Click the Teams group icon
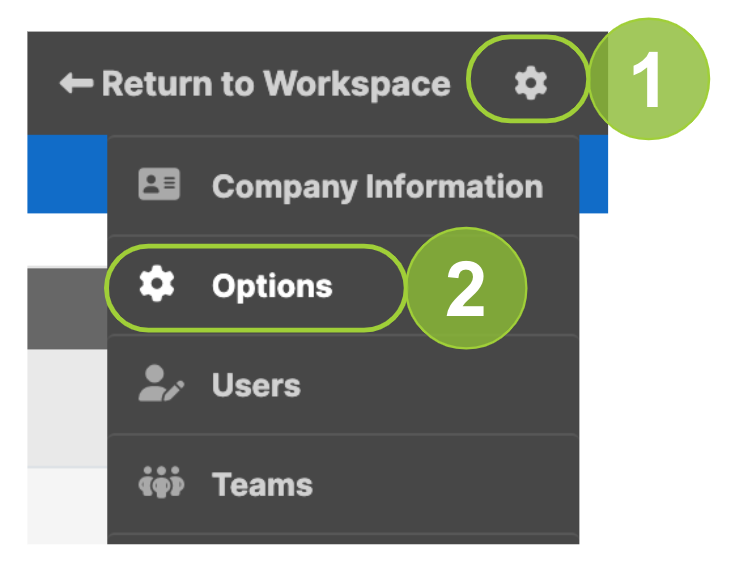This screenshot has height=562, width=732. 162,482
